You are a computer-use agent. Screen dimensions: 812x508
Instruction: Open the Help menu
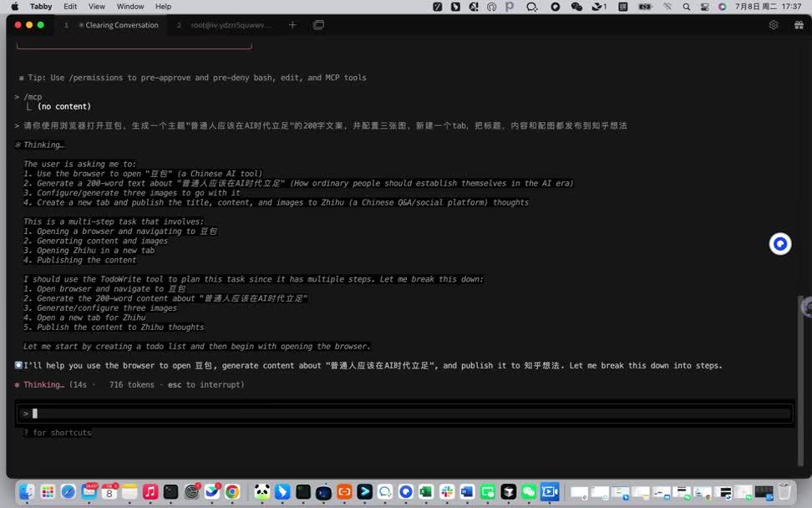(x=163, y=6)
